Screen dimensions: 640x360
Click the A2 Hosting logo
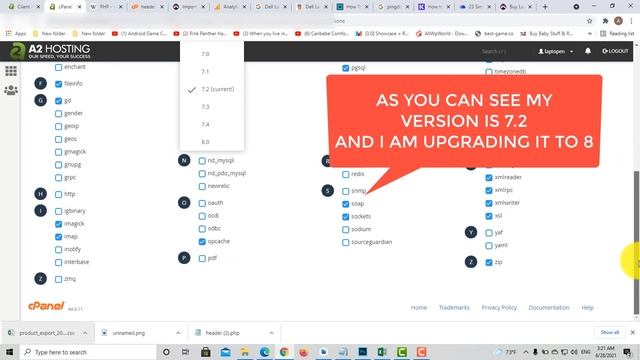(50, 51)
